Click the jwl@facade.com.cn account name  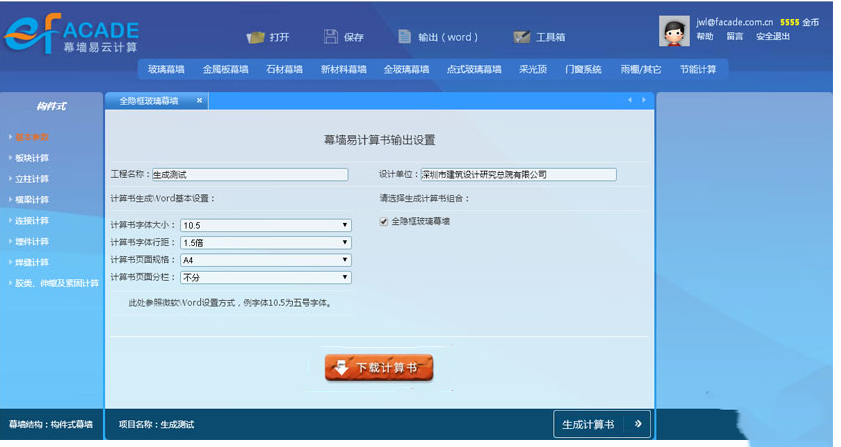coord(734,22)
